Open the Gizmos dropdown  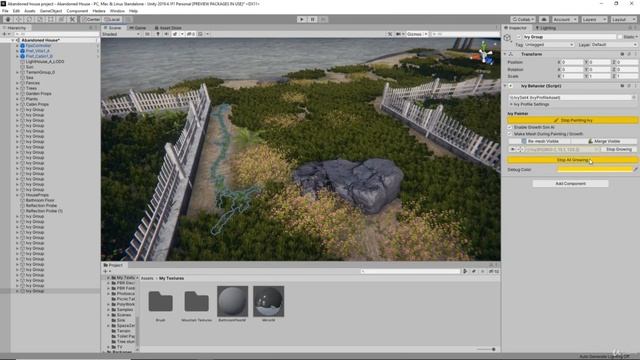(416, 34)
